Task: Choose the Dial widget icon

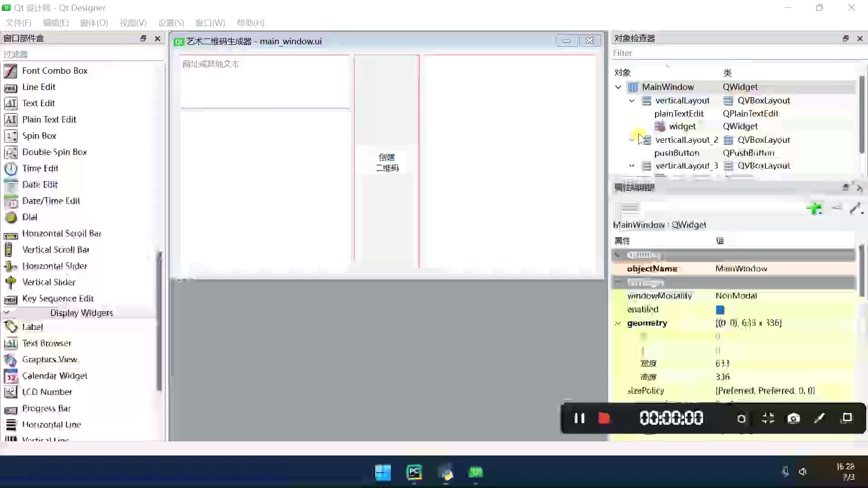Action: coord(10,217)
